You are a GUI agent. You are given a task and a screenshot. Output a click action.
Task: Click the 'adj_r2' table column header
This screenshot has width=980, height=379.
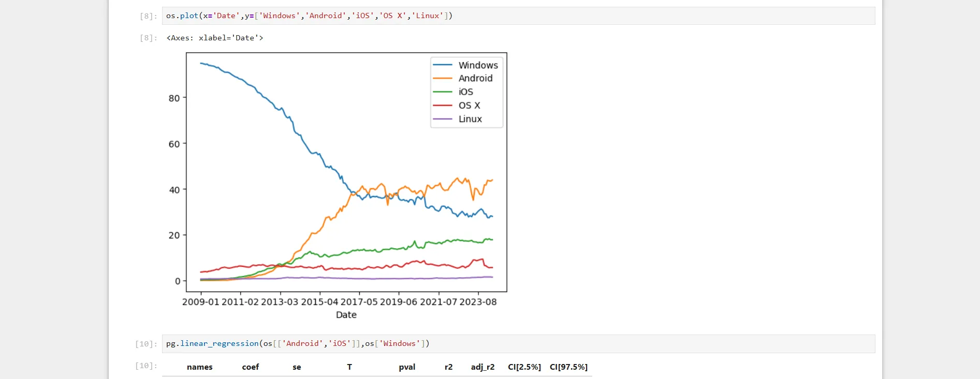[x=483, y=367]
